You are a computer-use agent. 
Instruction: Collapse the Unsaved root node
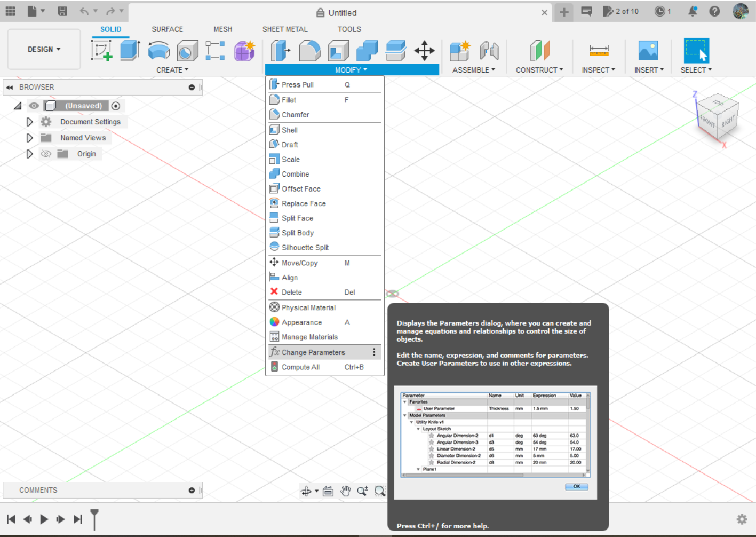[x=18, y=106]
